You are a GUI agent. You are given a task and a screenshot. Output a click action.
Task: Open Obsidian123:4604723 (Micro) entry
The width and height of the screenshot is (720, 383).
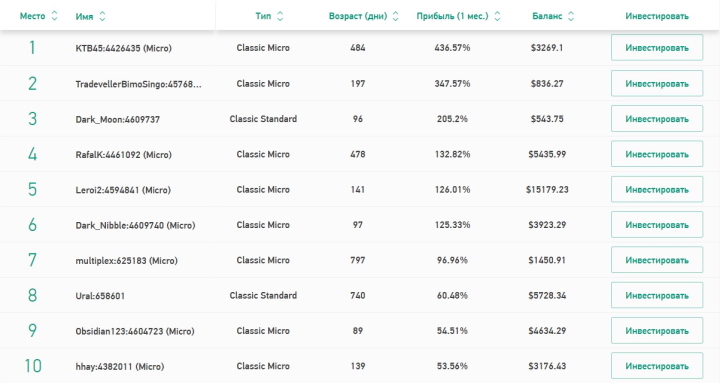135,331
